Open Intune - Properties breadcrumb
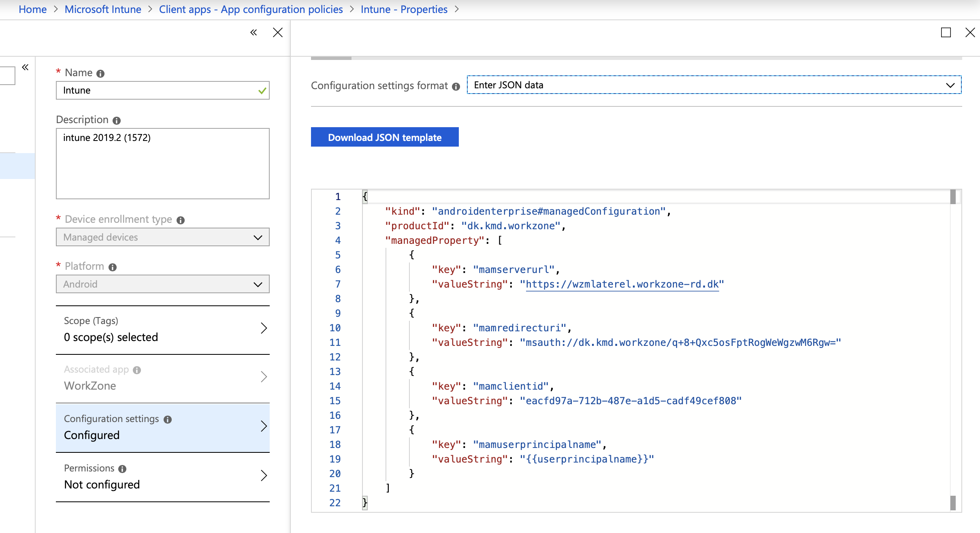The height and width of the screenshot is (533, 980). [x=404, y=9]
